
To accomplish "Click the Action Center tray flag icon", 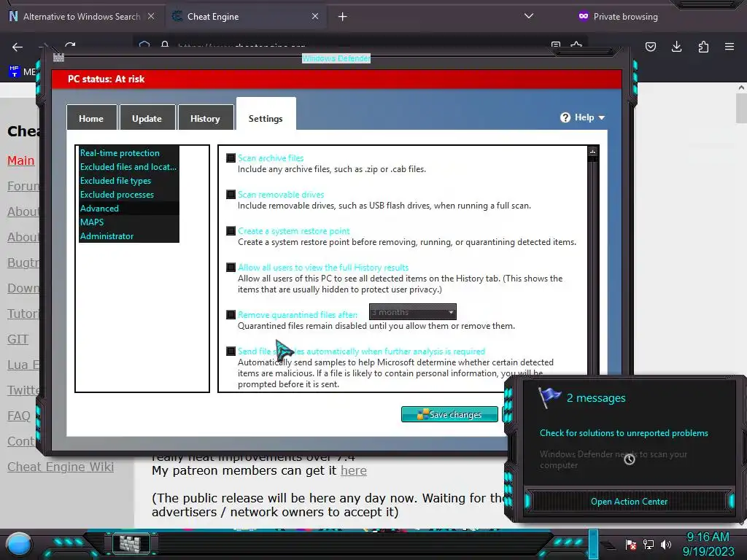I will (x=631, y=544).
